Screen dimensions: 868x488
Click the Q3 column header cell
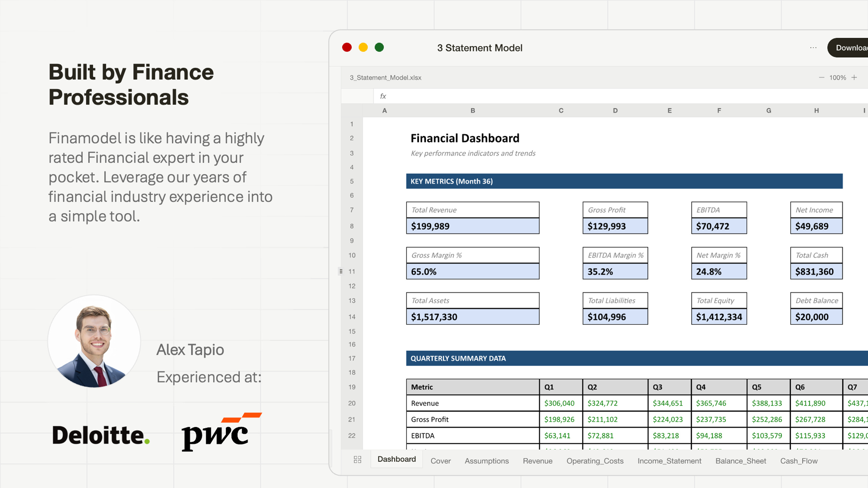(x=669, y=387)
